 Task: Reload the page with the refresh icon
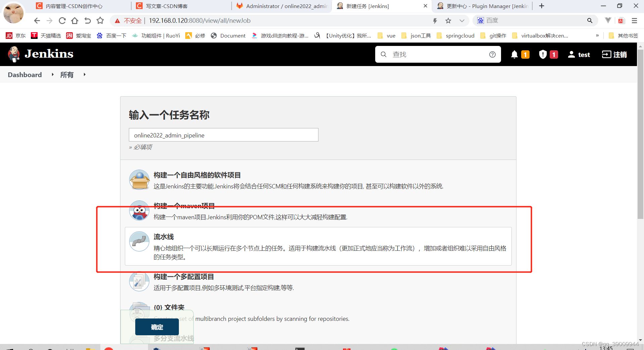tap(62, 21)
